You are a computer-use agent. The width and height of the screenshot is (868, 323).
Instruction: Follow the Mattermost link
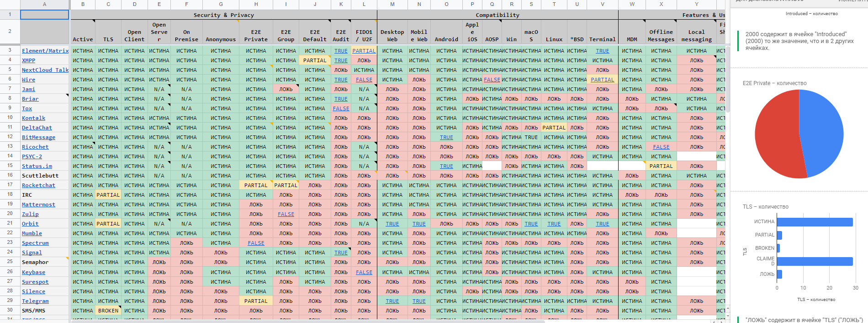click(x=38, y=205)
